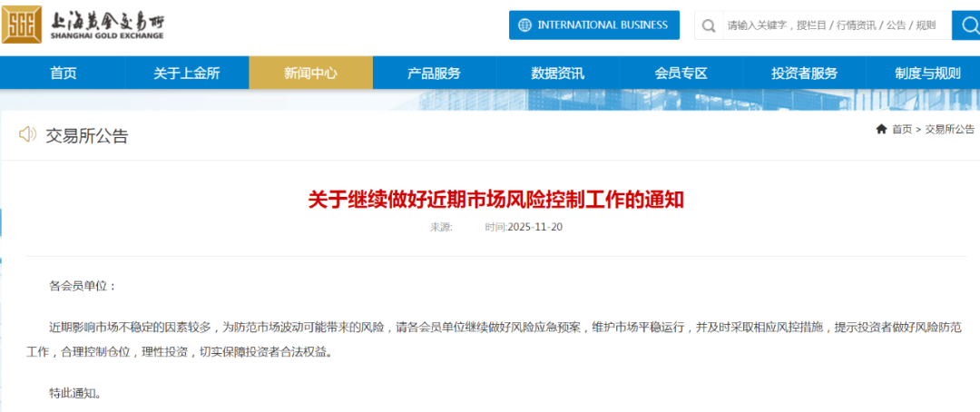Click the 来源 source label
The width and height of the screenshot is (980, 412).
point(441,227)
